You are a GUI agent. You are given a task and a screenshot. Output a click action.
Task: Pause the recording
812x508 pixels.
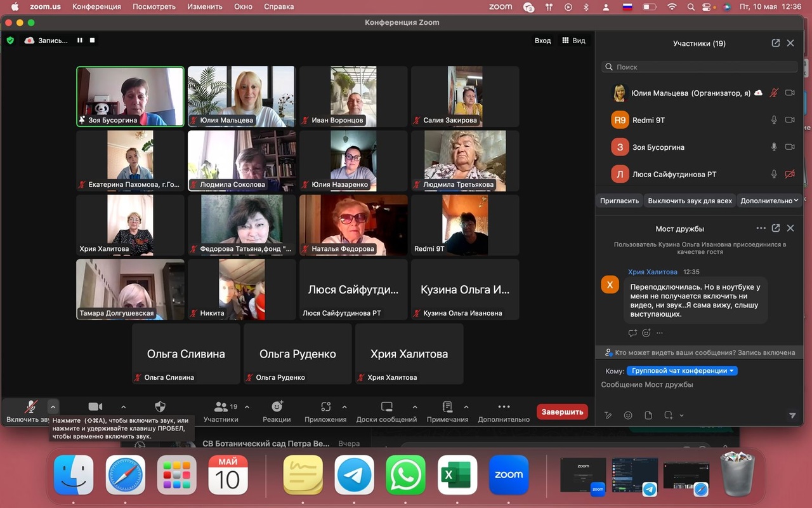[80, 40]
